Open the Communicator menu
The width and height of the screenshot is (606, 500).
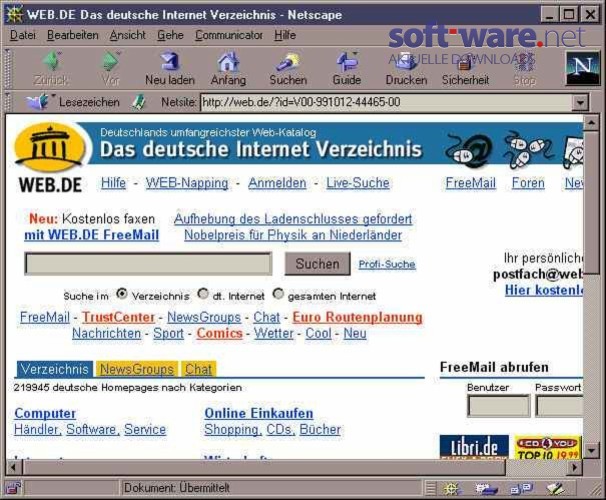(229, 35)
